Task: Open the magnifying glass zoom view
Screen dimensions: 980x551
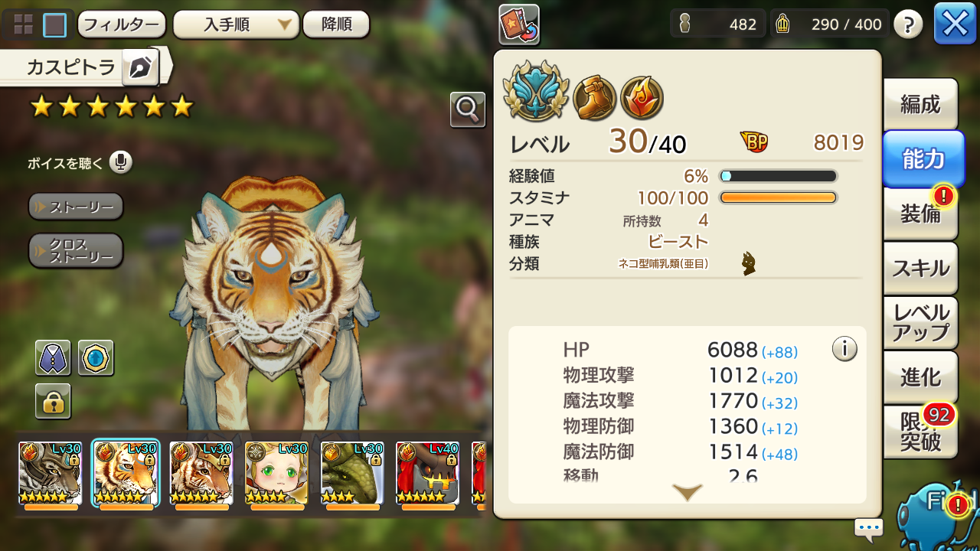Action: click(x=467, y=109)
